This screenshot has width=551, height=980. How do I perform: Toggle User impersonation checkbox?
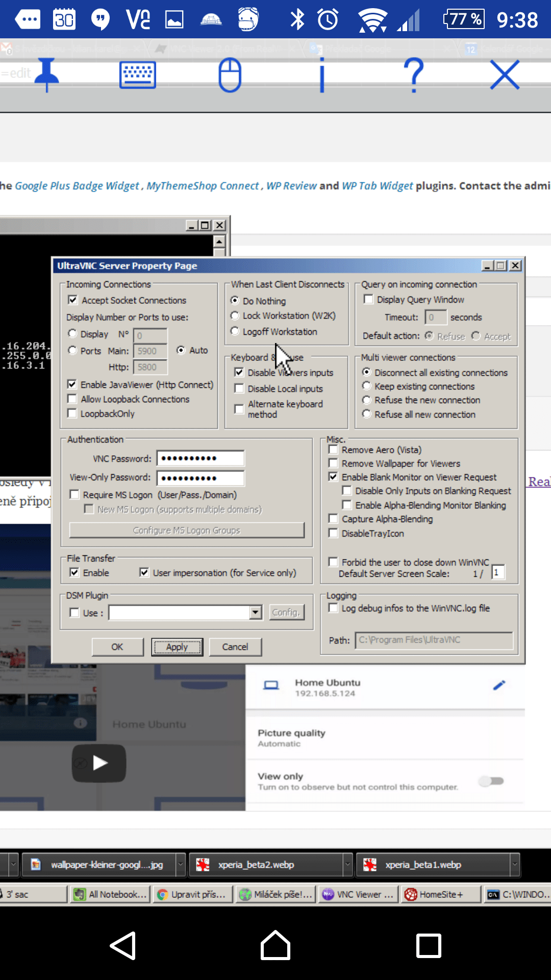point(144,572)
